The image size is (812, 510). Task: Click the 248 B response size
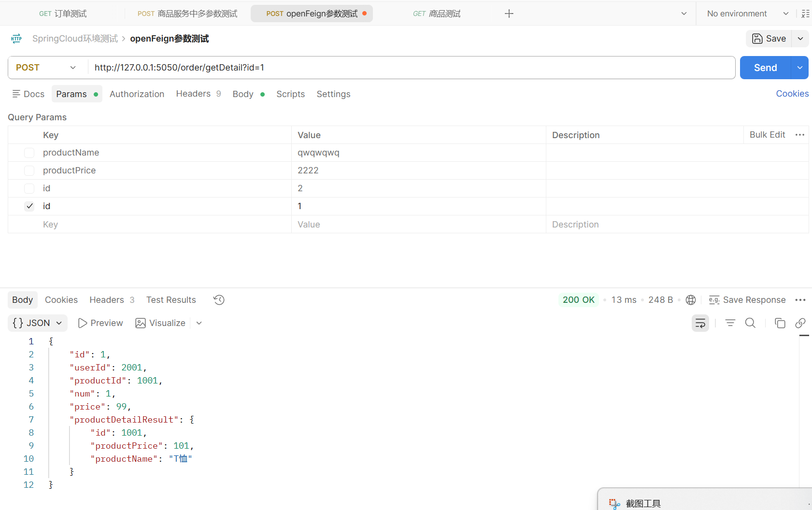pyautogui.click(x=660, y=300)
